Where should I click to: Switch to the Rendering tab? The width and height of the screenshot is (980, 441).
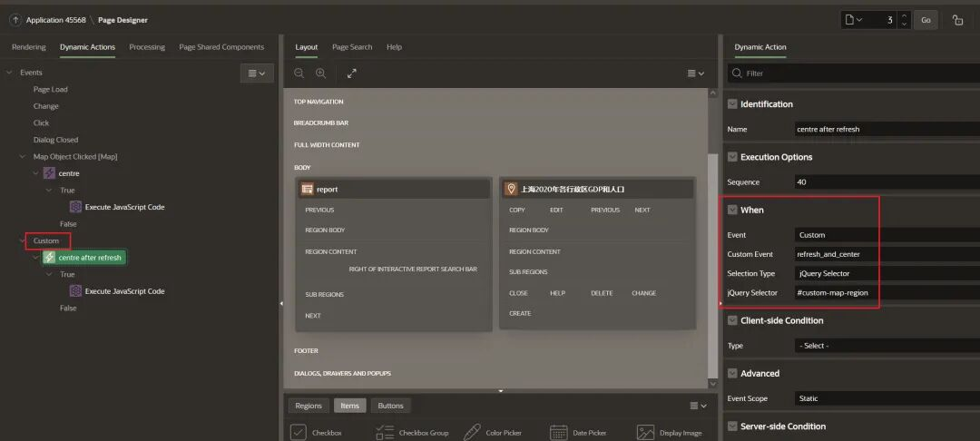tap(29, 47)
